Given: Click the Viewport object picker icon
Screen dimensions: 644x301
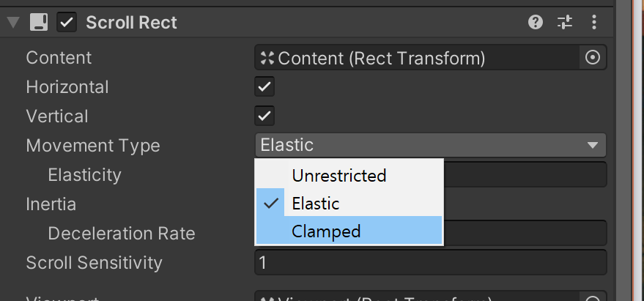Looking at the screenshot, I should [x=593, y=297].
